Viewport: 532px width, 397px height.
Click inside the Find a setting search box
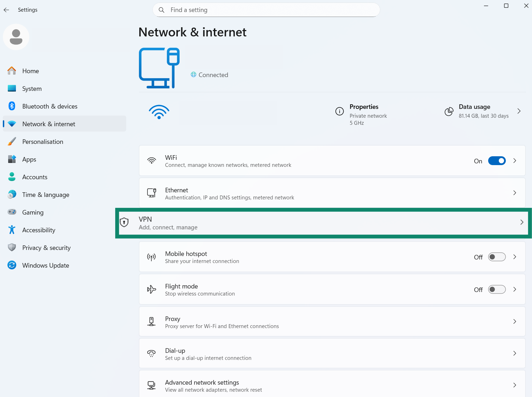[266, 10]
